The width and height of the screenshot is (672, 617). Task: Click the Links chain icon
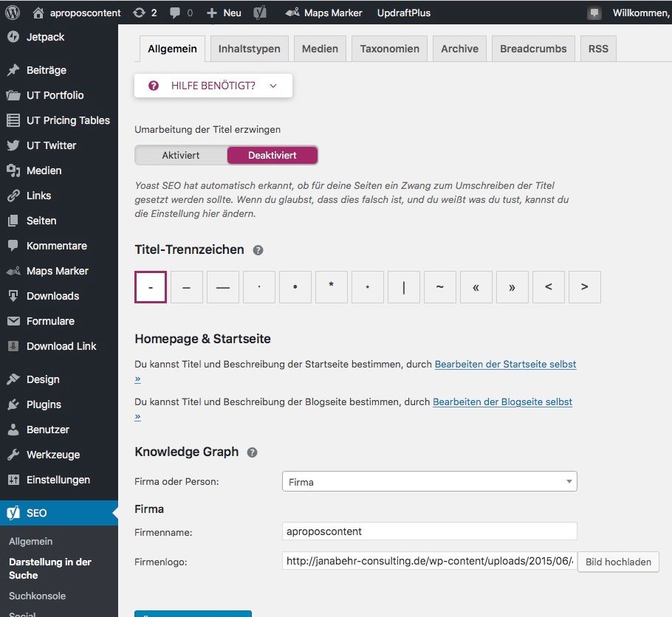coord(13,196)
